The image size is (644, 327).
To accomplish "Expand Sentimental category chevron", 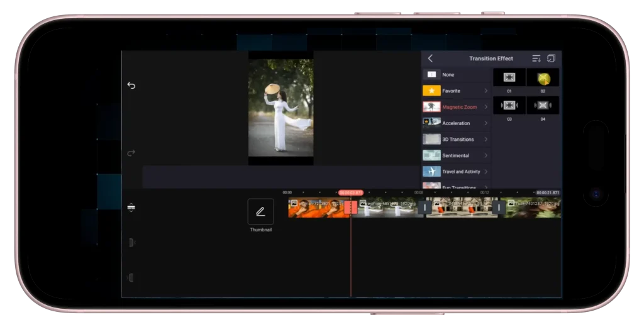I will [x=486, y=155].
